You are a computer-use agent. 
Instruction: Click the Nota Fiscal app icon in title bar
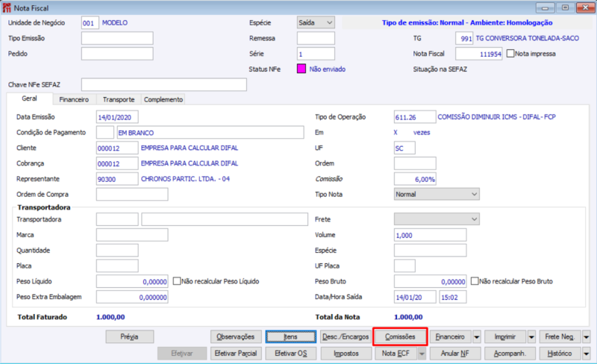(7, 7)
